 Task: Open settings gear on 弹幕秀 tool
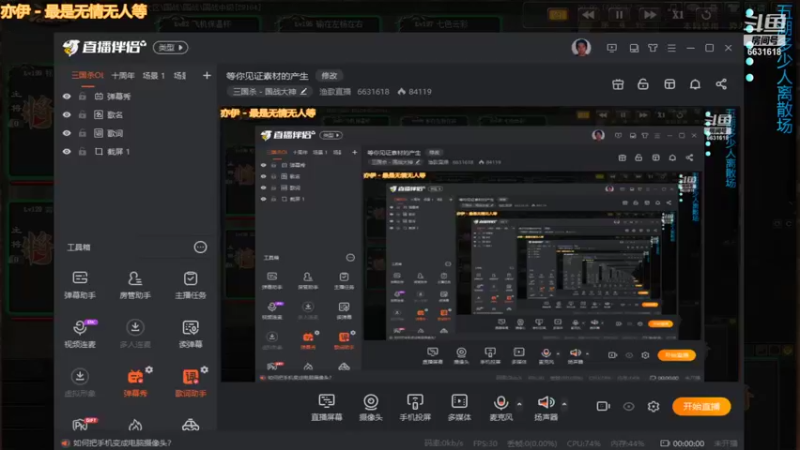click(149, 369)
